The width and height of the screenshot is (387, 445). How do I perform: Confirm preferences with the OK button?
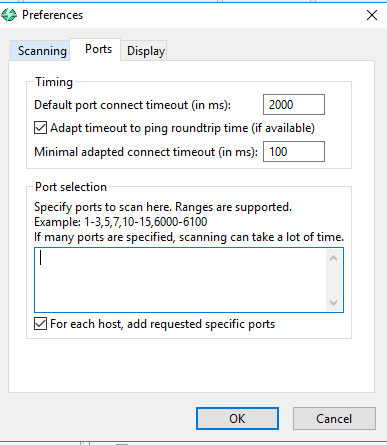[237, 418]
